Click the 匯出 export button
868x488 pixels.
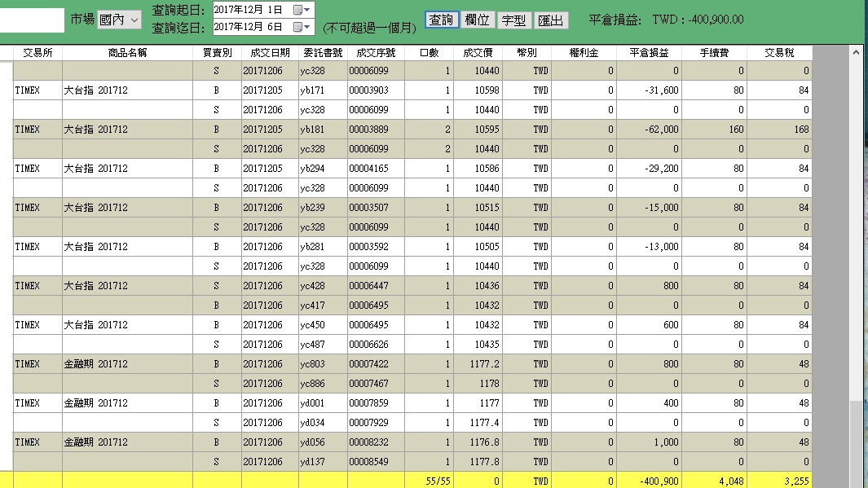click(x=551, y=20)
